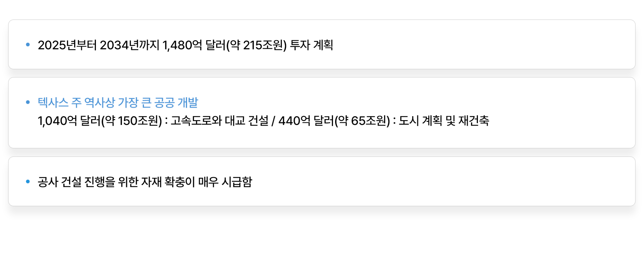Click the phrase 도시 계획 및 재건축
The height and width of the screenshot is (254, 644).
444,121
